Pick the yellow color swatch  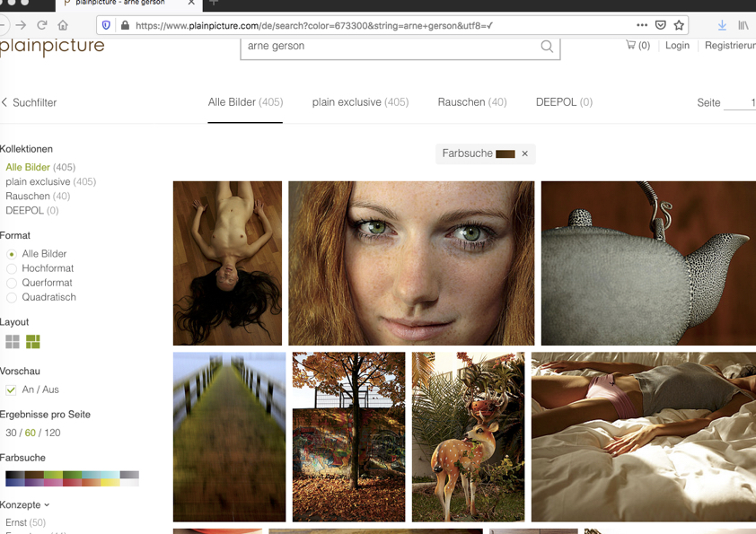(110, 483)
